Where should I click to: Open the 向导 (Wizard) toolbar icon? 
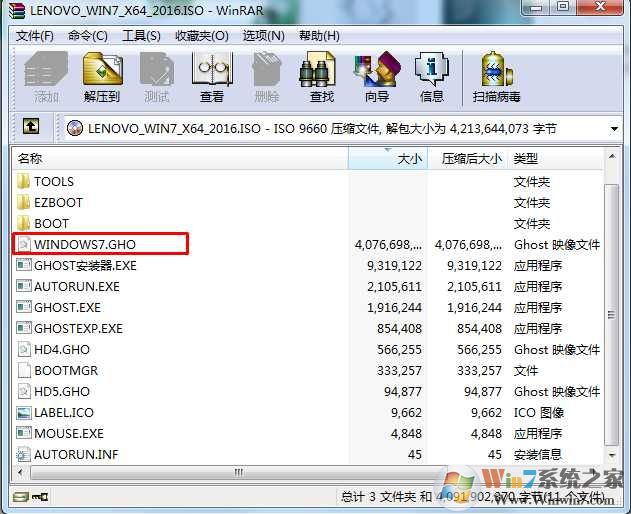pos(376,77)
